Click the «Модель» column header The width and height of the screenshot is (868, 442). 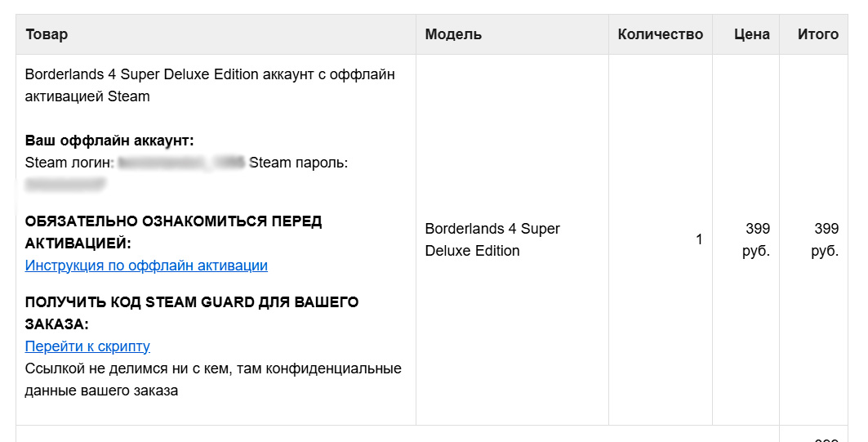point(453,34)
